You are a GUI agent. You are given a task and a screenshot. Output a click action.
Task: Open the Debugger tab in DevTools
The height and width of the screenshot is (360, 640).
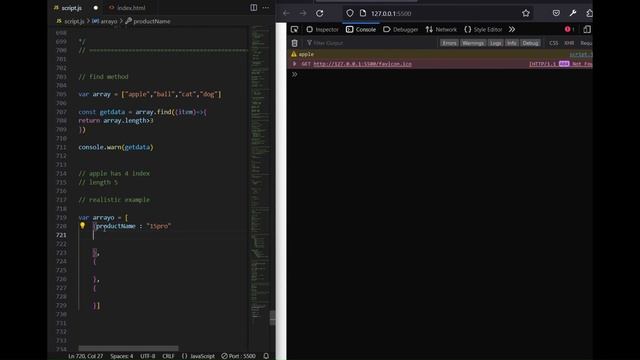pyautogui.click(x=400, y=29)
